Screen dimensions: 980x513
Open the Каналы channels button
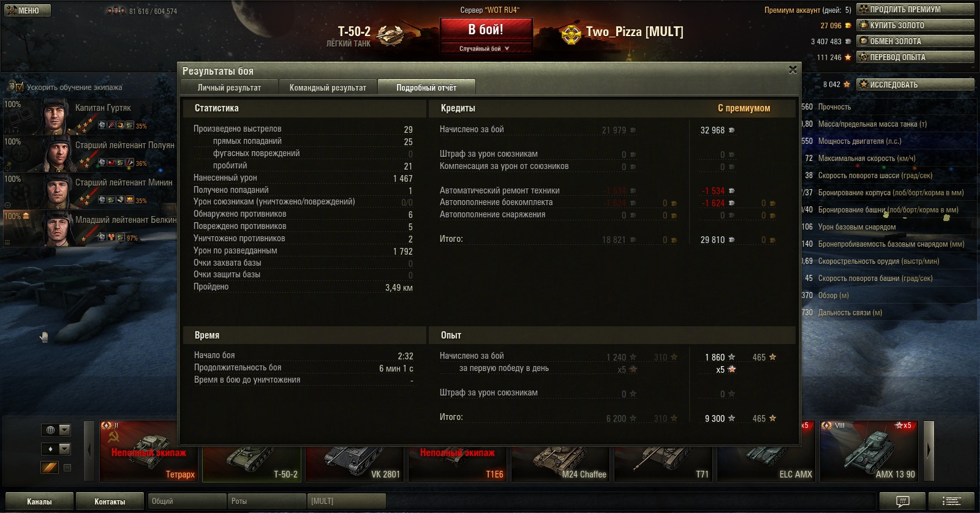point(39,501)
